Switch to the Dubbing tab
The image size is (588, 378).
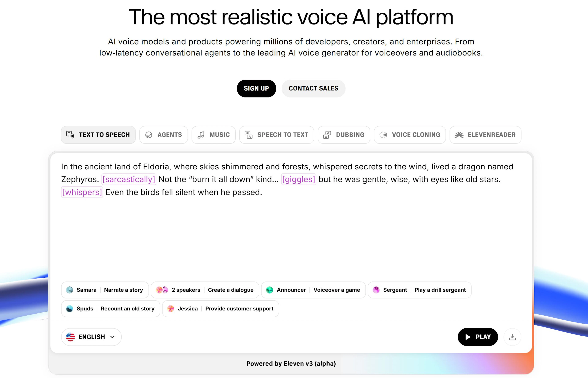[x=344, y=135]
